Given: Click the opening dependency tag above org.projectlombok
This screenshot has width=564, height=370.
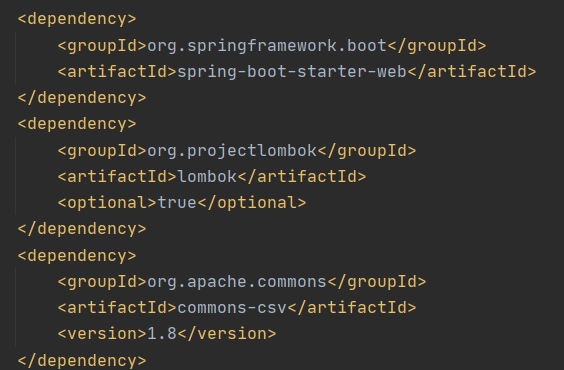Looking at the screenshot, I should pos(77,124).
